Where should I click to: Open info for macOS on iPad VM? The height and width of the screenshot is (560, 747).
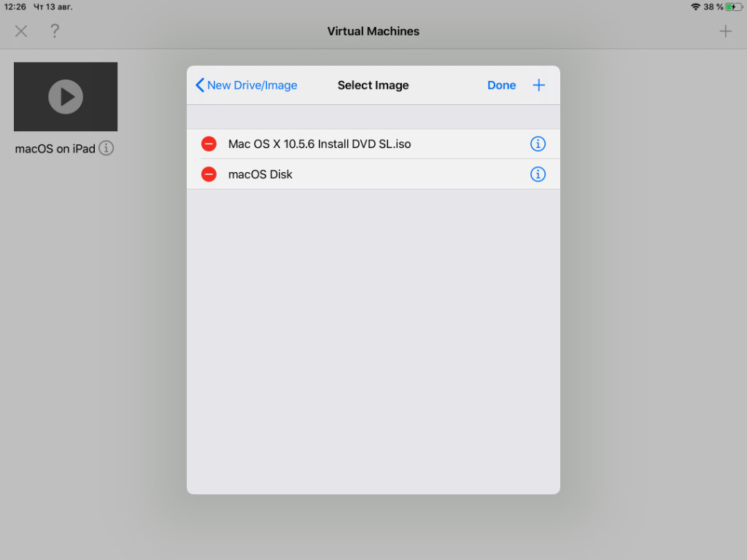(x=107, y=148)
